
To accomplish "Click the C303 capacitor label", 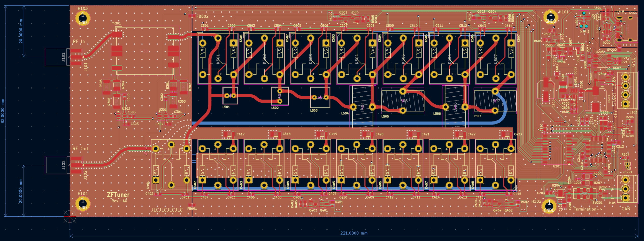I will (x=134, y=124).
